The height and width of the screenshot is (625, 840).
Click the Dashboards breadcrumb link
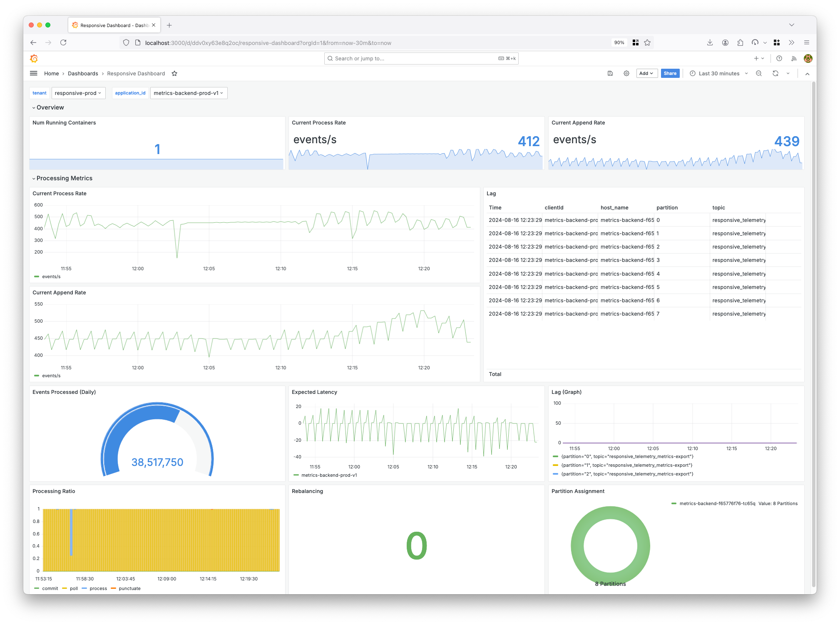click(81, 73)
